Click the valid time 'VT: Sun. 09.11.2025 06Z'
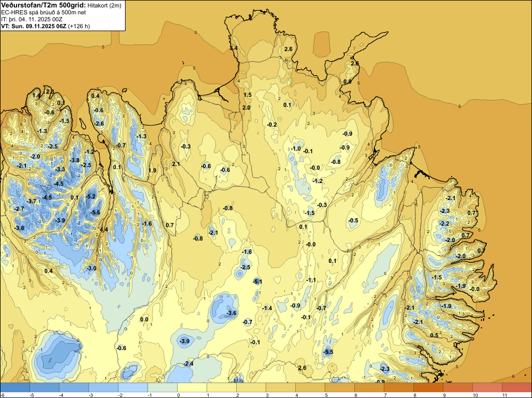The width and height of the screenshot is (532, 398). 34,26
